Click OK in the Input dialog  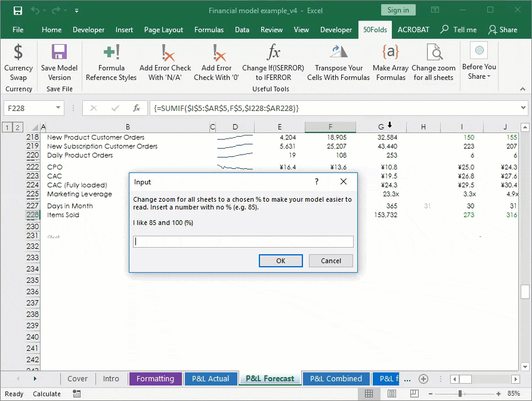pos(280,261)
